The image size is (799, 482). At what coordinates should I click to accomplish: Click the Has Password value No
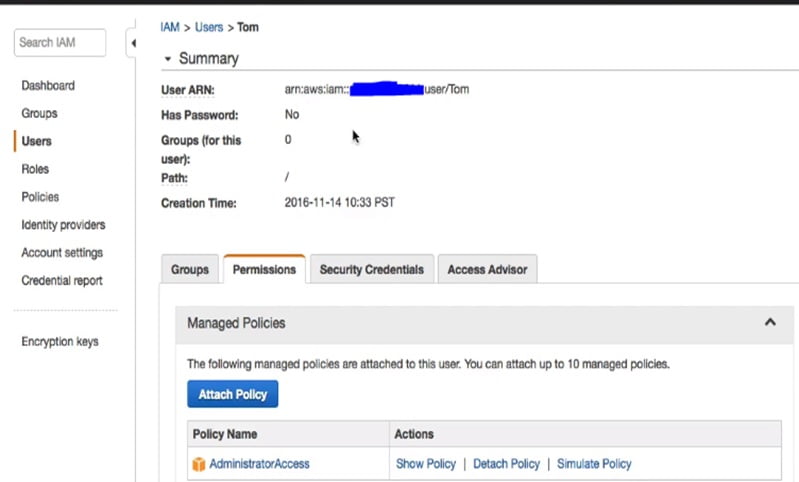292,114
